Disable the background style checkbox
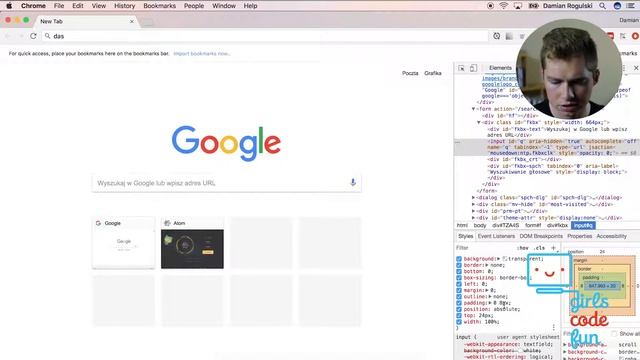 (x=459, y=259)
